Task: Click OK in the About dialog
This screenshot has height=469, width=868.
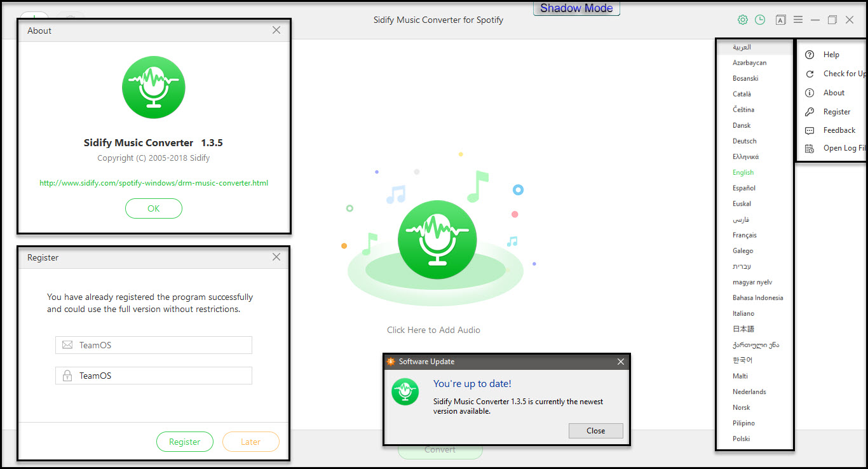Action: point(154,208)
